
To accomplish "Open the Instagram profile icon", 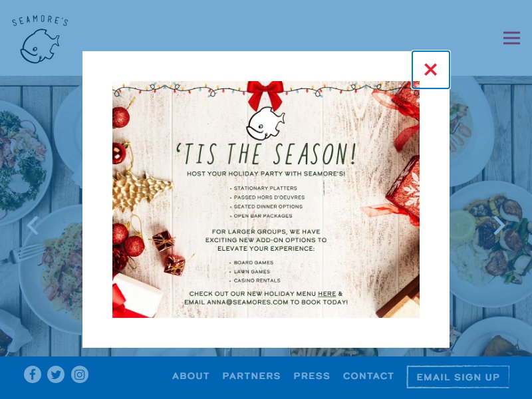I will tap(80, 374).
